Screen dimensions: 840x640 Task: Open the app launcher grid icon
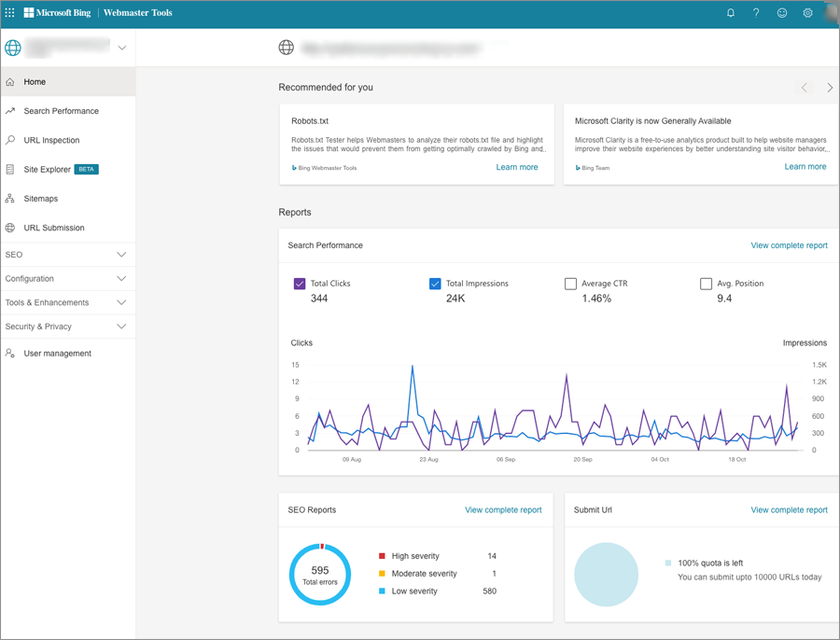[9, 12]
